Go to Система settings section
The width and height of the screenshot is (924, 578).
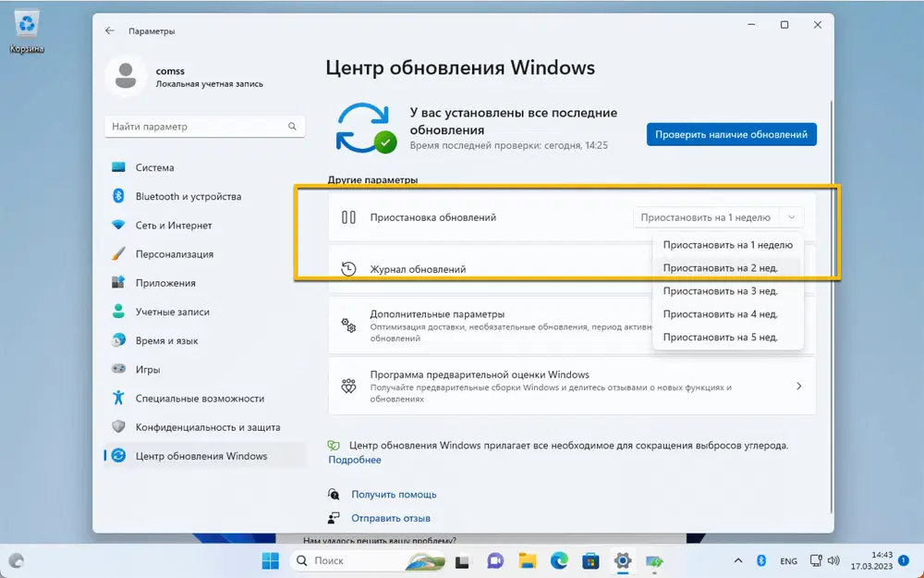tap(205, 166)
